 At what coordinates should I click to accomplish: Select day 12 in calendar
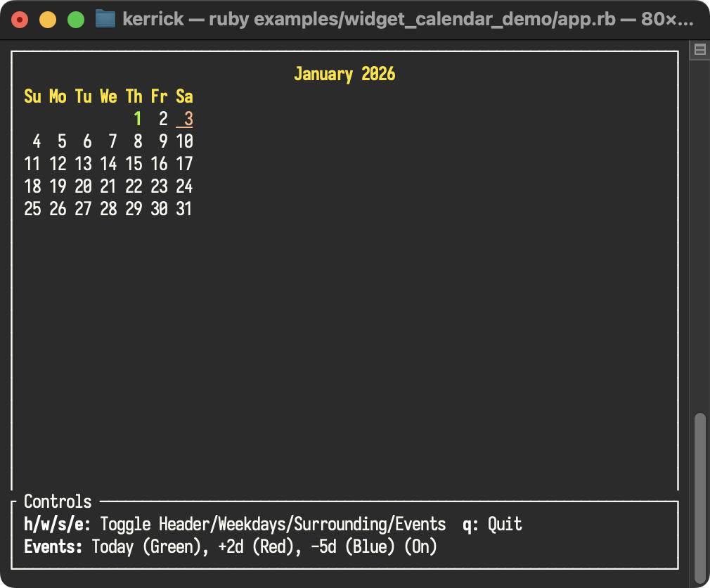click(x=58, y=164)
